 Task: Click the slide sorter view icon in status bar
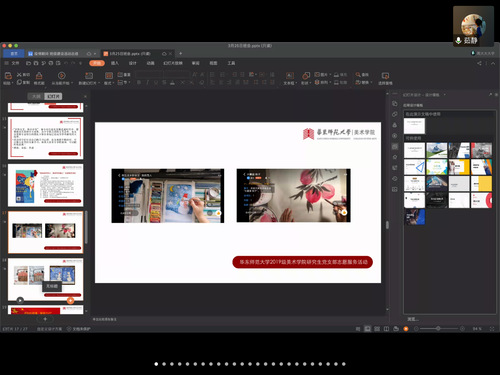pos(377,329)
